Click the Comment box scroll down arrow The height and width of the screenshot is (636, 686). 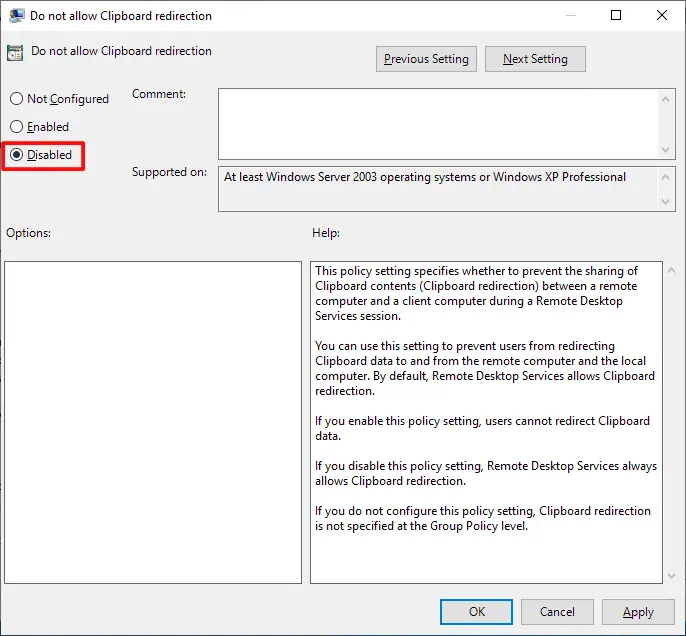(x=667, y=149)
